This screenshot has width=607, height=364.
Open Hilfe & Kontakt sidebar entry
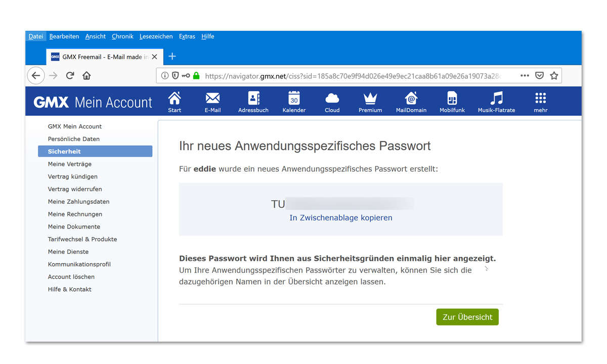click(70, 289)
